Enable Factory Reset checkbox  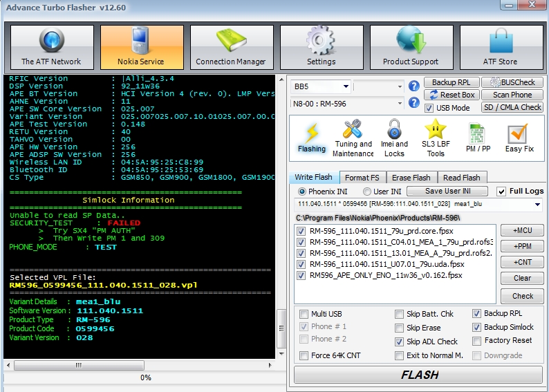click(x=476, y=341)
